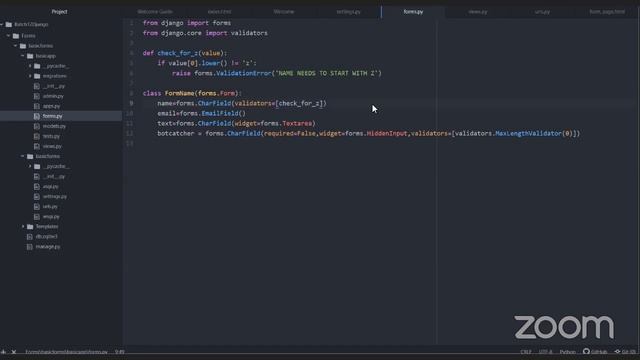The image size is (640, 360).
Task: Click the db.sqlite3 file icon
Action: point(29,237)
